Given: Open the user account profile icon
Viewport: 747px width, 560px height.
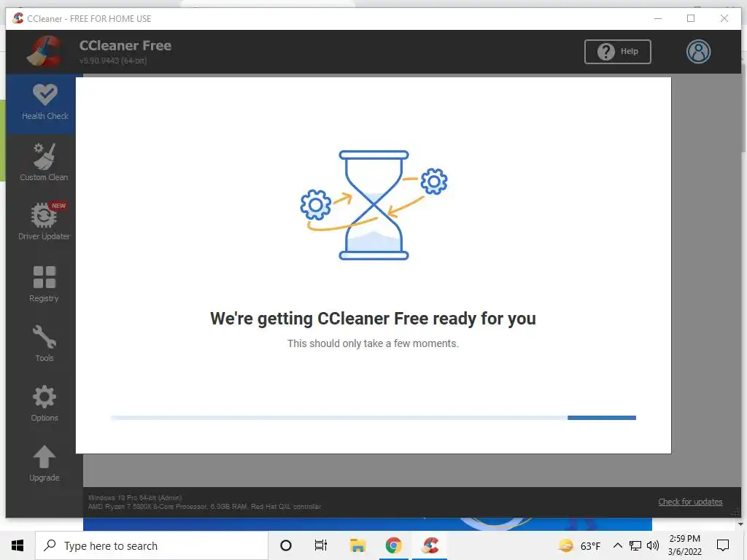Looking at the screenshot, I should click(698, 52).
